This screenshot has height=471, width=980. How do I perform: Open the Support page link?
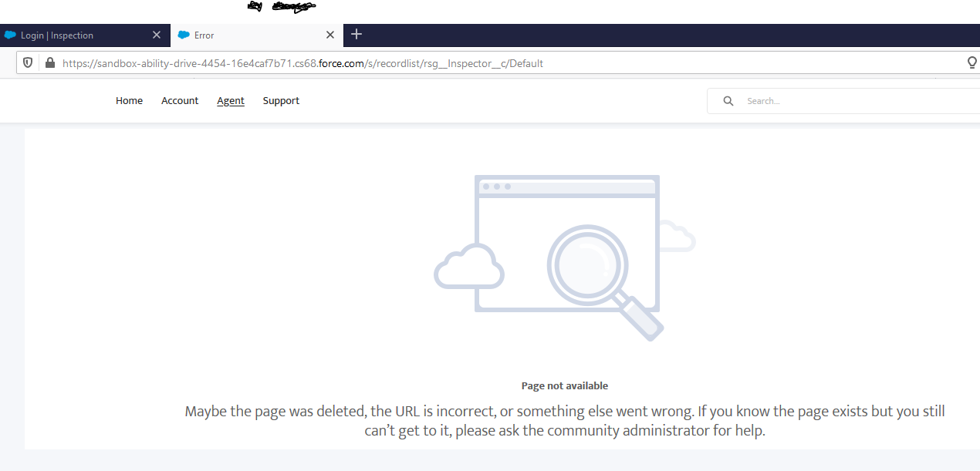(x=281, y=100)
